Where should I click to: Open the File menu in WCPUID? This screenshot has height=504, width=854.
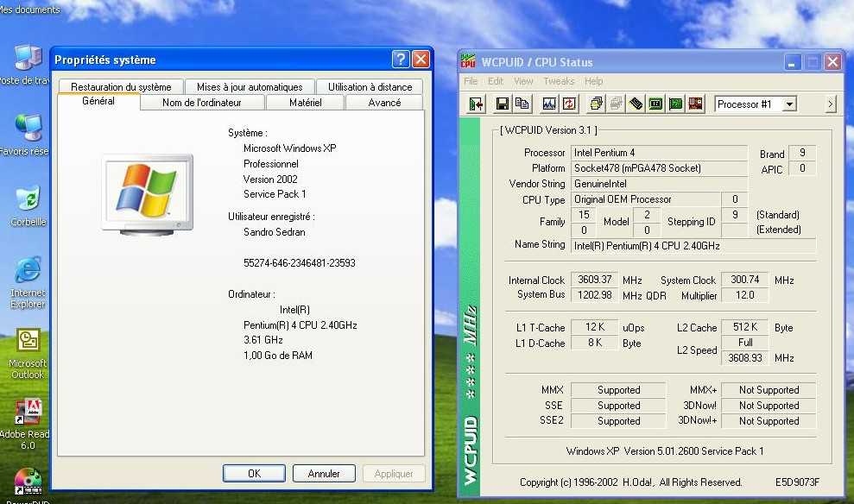[x=471, y=81]
